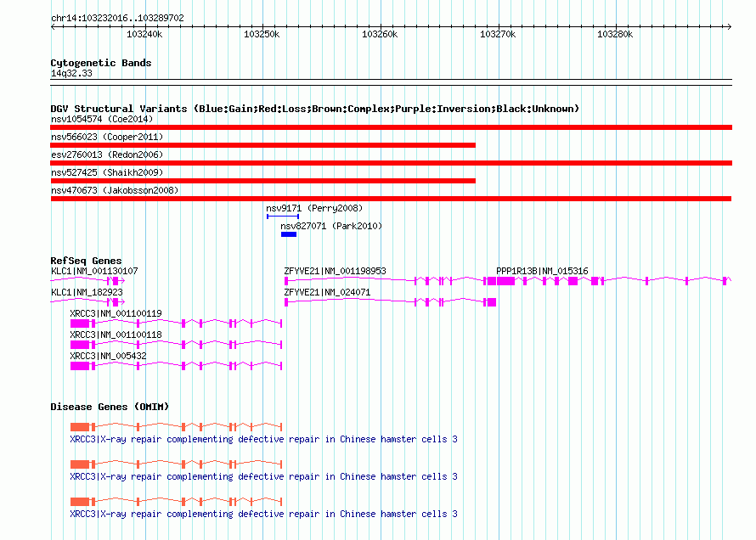Open the bottom XRCC3 X-ray repair OMIM link
The width and height of the screenshot is (756, 540).
click(263, 514)
